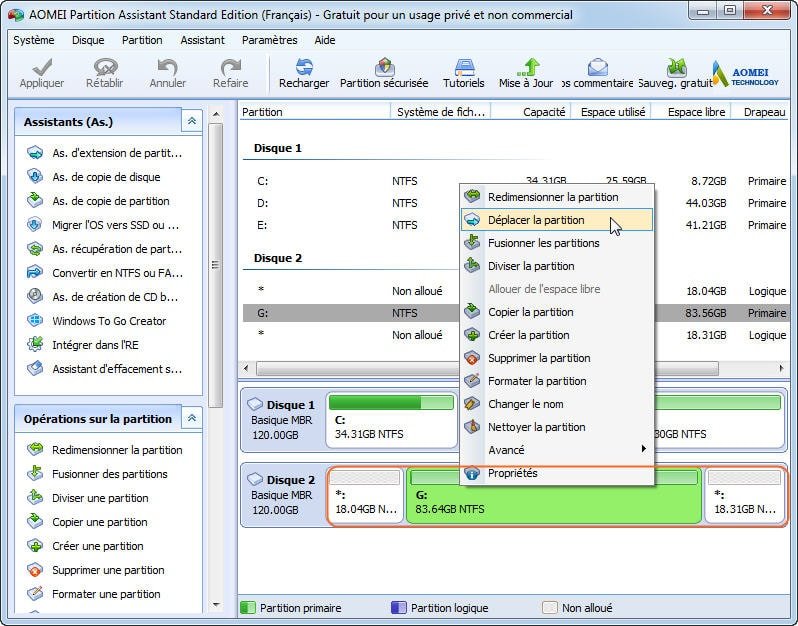This screenshot has width=798, height=626.
Task: Click left sidebar scroll-down arrow
Action: tap(216, 605)
